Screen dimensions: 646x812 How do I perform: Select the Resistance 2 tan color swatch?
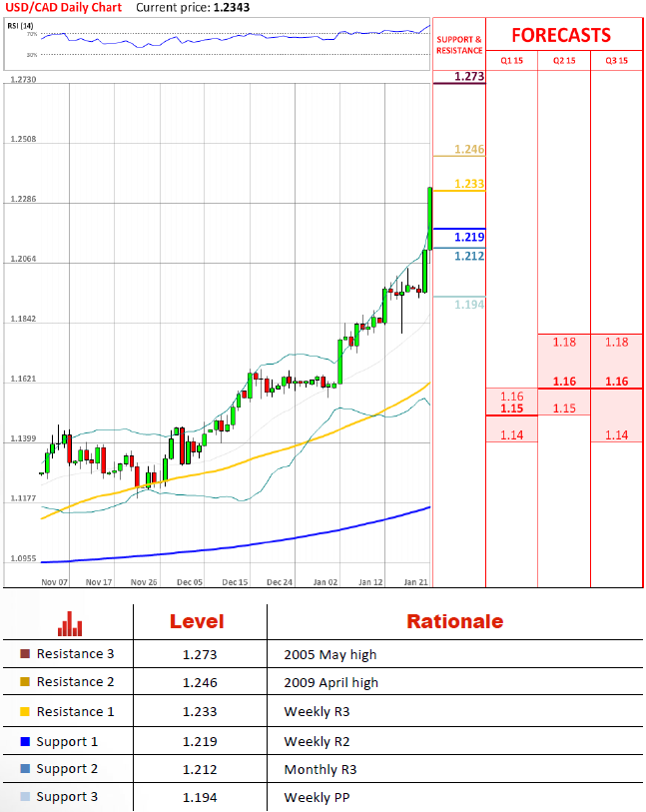25,681
